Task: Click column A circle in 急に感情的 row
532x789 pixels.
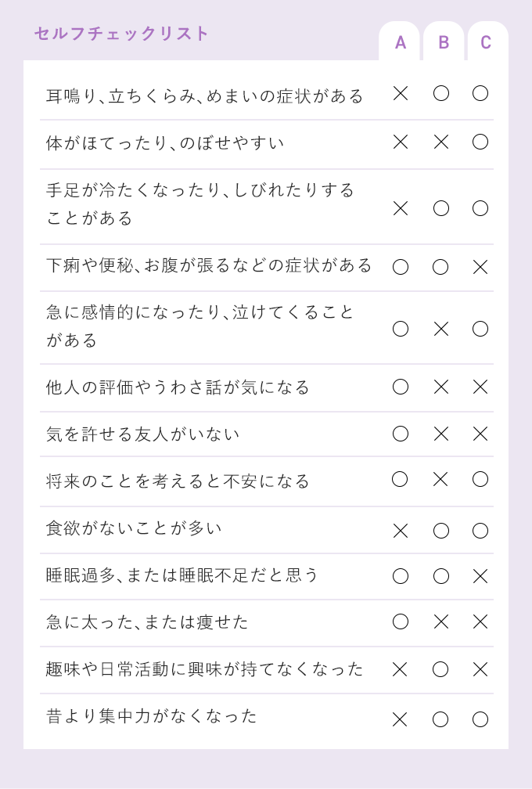Action: tap(401, 329)
